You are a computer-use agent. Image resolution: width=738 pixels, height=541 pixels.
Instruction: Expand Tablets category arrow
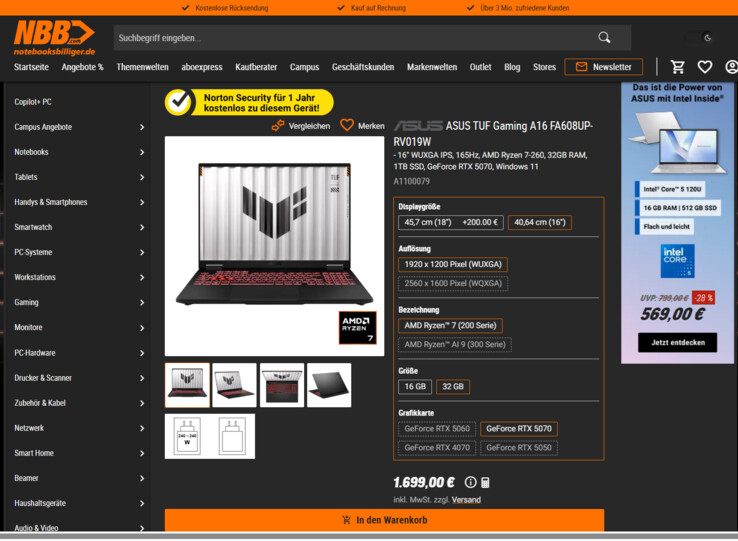[x=142, y=177]
